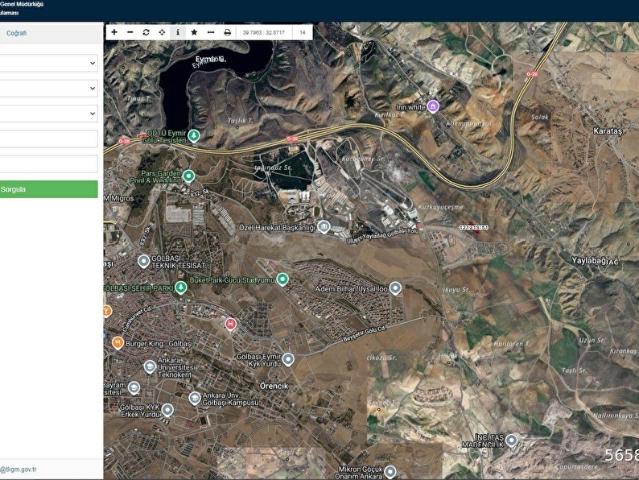
Task: Click the star favorites icon
Action: click(x=194, y=32)
